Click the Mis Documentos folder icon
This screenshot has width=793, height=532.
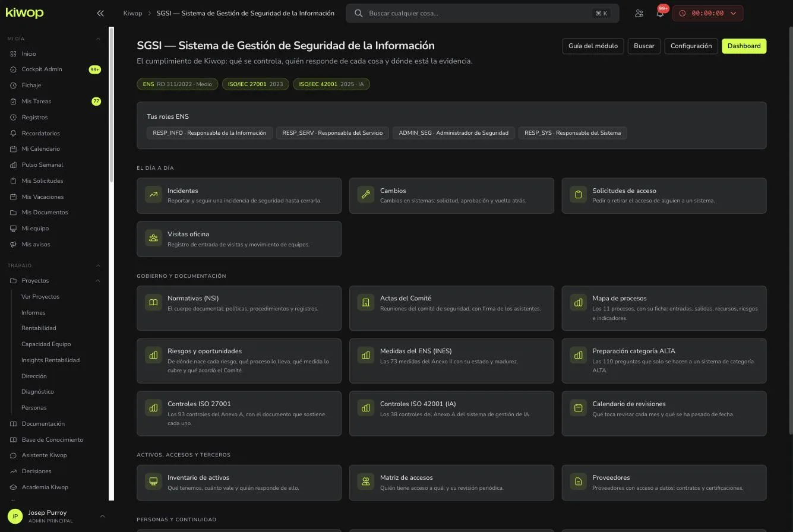pos(13,213)
